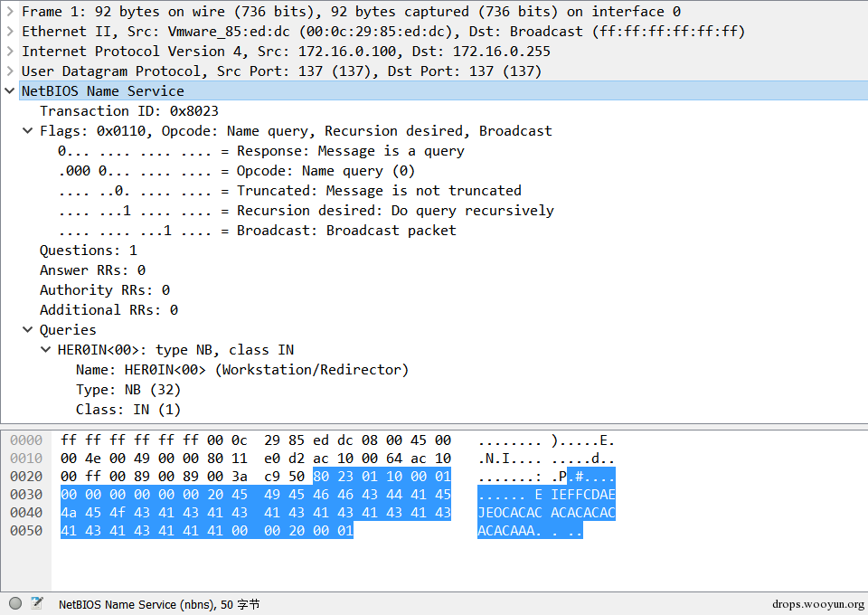
Task: Collapse the NetBIOS Name Service section
Action: 9,90
